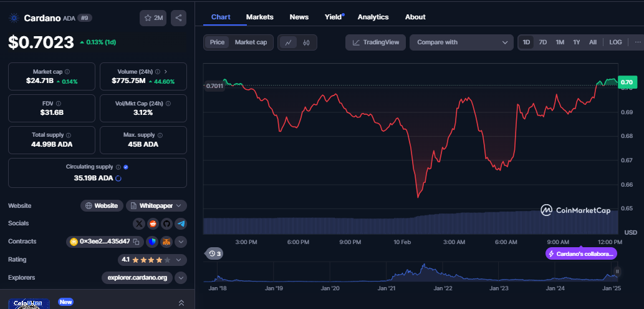Viewport: 644px width, 309px height.
Task: Open Cardano's GitHub social link
Action: click(166, 223)
